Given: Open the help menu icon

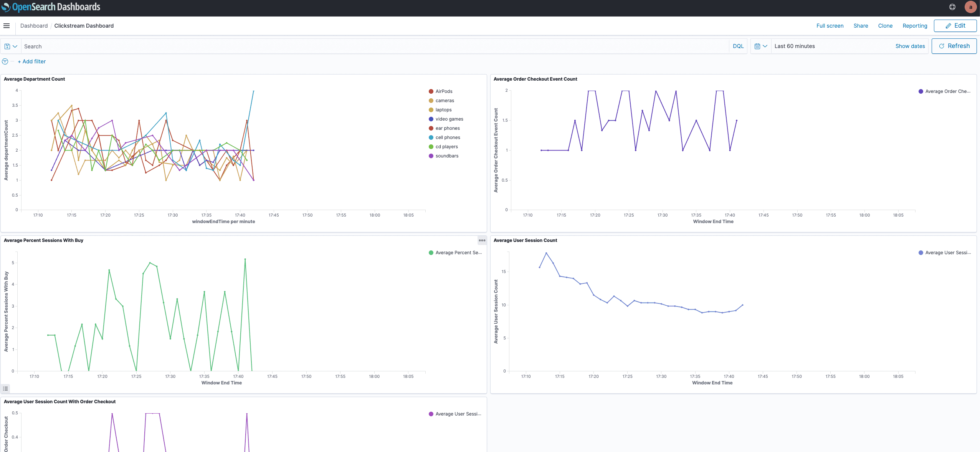Looking at the screenshot, I should pos(952,7).
